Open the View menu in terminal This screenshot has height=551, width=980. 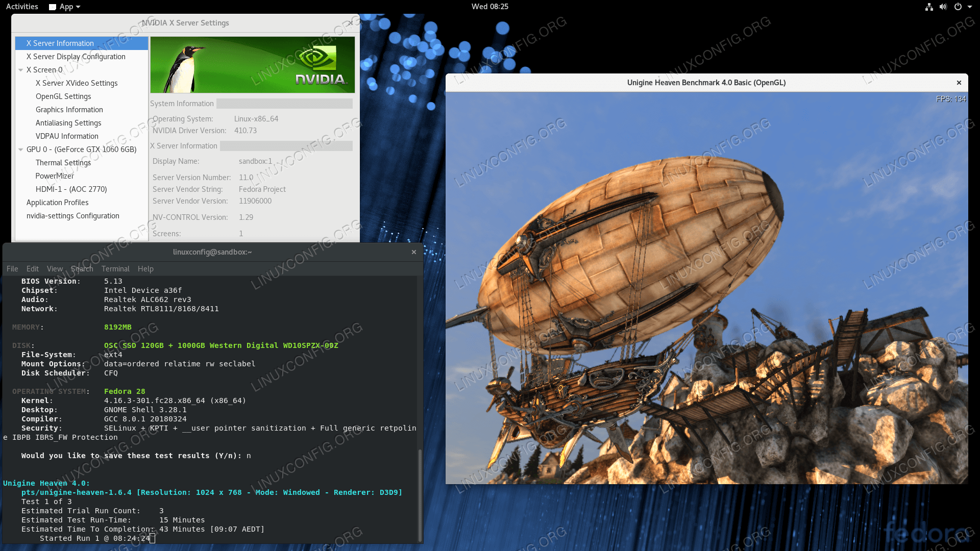[55, 269]
